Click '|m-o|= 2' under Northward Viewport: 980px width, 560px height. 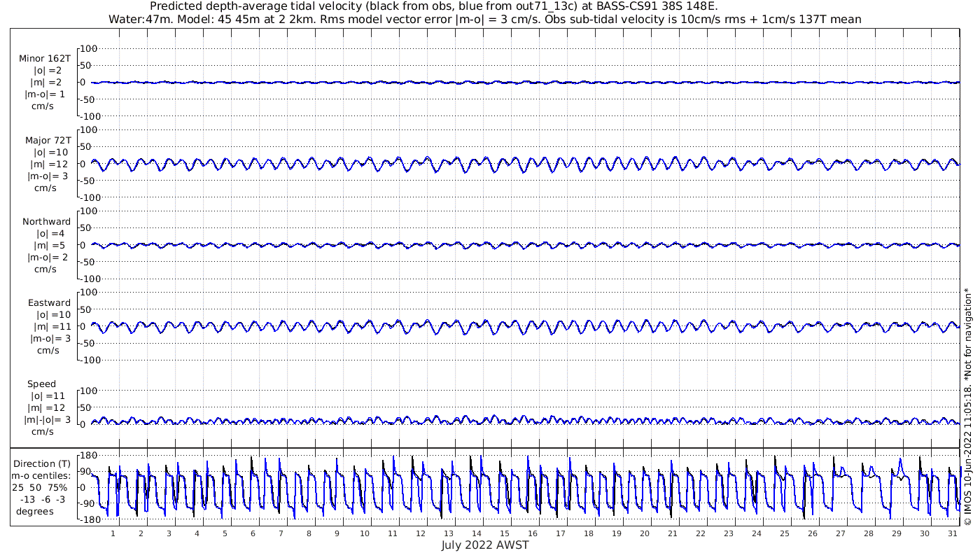coord(48,257)
